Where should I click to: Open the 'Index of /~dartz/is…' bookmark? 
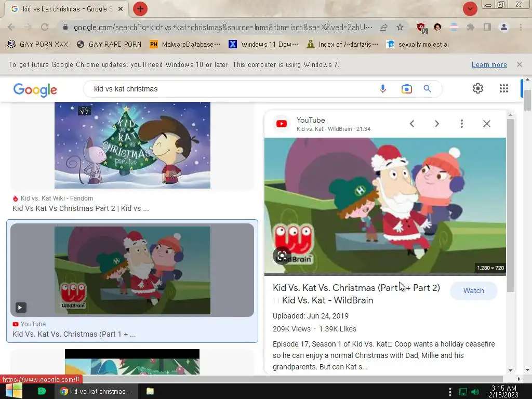pos(342,45)
